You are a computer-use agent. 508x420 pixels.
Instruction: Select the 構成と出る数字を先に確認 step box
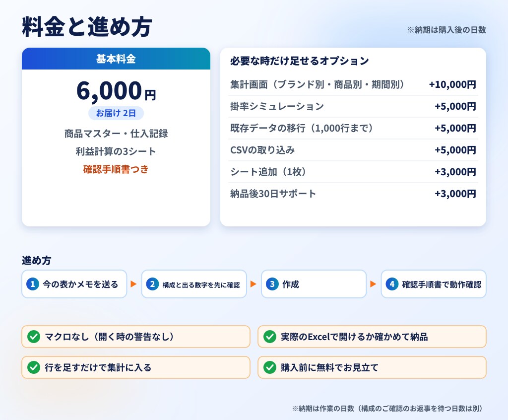194,284
